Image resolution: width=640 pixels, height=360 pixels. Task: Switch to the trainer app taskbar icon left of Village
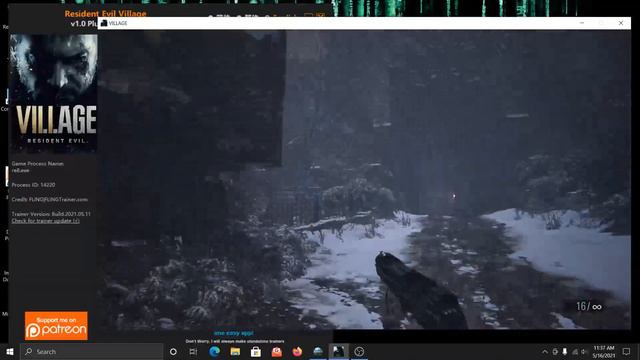(318, 351)
